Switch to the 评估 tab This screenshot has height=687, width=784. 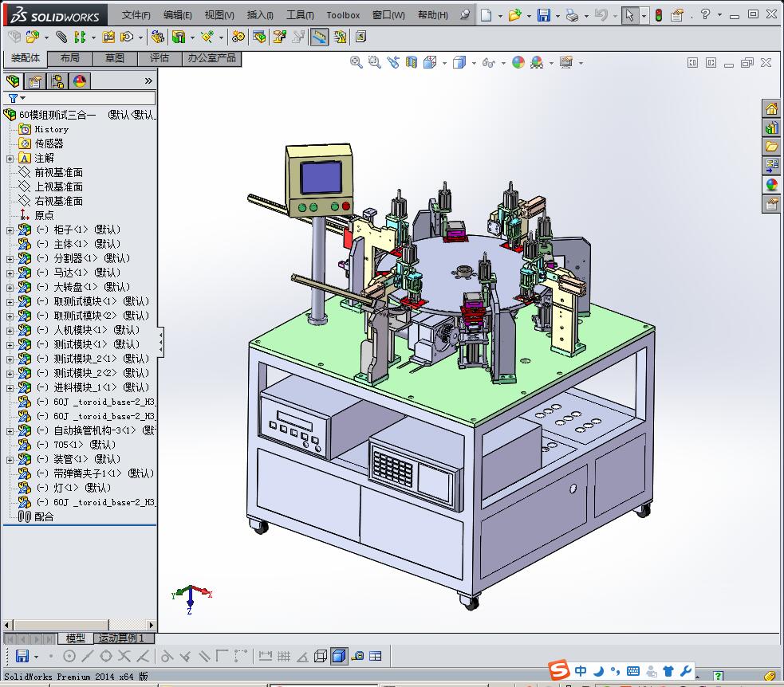click(160, 58)
